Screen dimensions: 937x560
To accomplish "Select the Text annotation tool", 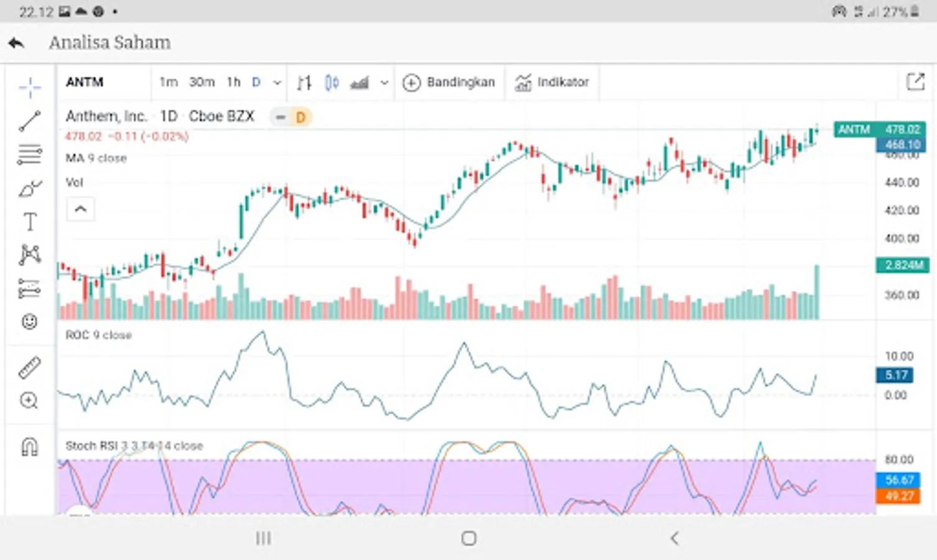I will point(29,222).
